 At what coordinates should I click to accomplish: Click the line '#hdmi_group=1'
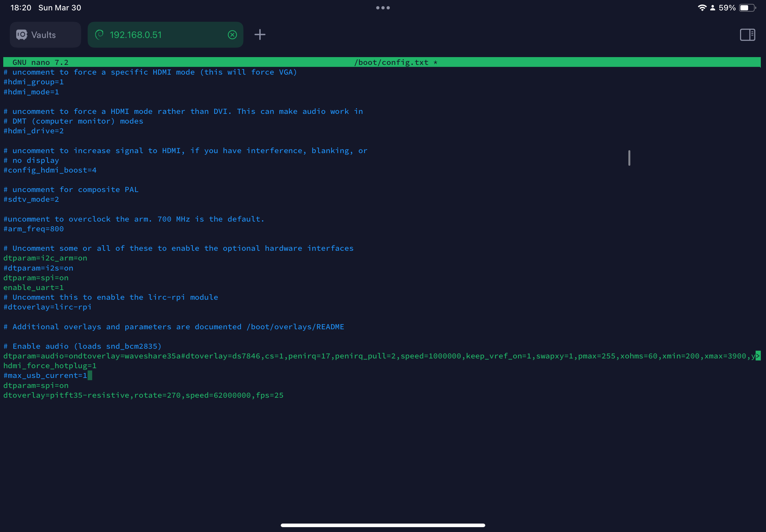(x=33, y=82)
